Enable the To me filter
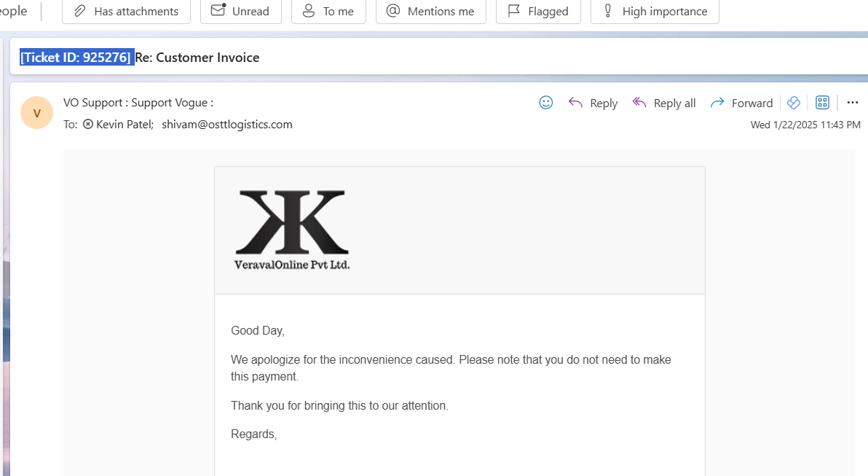The image size is (868, 476). click(x=328, y=11)
